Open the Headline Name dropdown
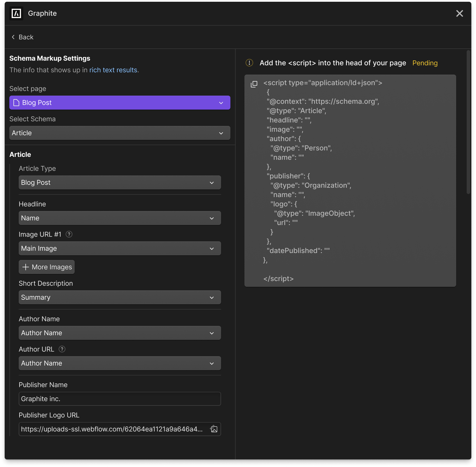The width and height of the screenshot is (476, 467). coord(120,218)
